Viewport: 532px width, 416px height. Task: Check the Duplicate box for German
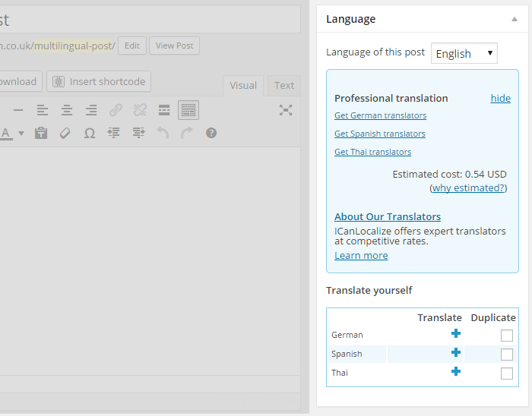click(x=507, y=336)
